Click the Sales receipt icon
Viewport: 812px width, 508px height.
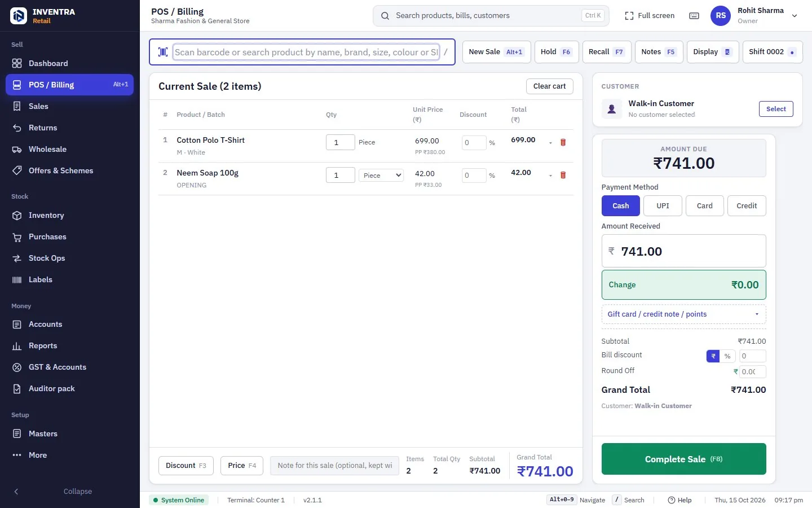pyautogui.click(x=17, y=106)
